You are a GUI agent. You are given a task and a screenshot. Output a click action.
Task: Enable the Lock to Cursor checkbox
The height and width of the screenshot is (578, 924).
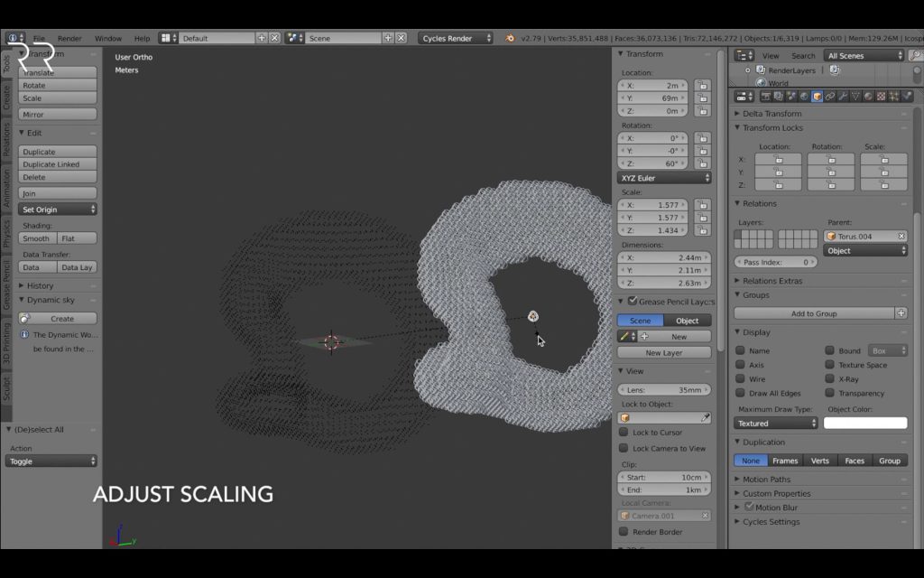pos(624,432)
